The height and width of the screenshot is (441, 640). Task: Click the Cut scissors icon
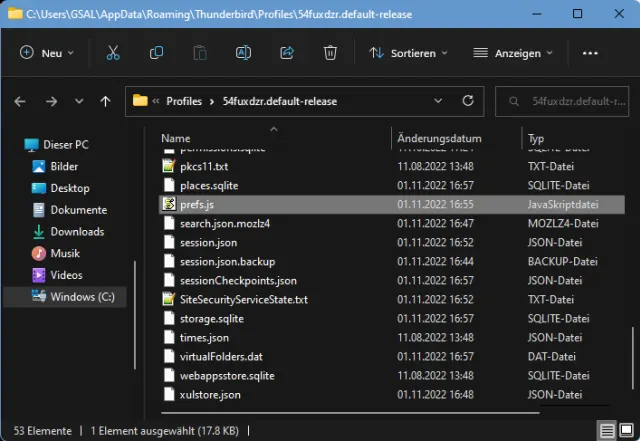113,53
